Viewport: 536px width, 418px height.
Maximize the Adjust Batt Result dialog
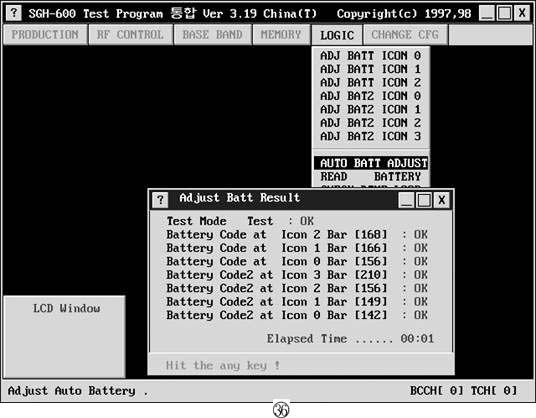(x=424, y=200)
